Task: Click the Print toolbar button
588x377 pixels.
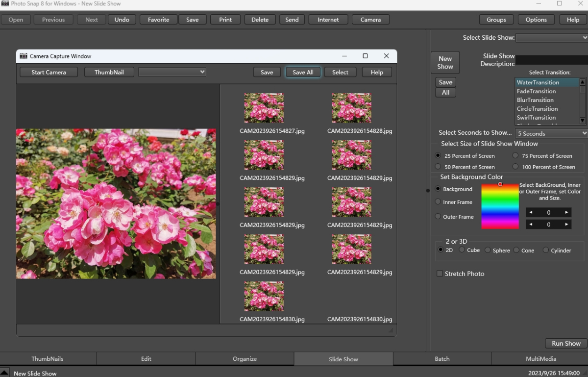Action: (x=225, y=20)
